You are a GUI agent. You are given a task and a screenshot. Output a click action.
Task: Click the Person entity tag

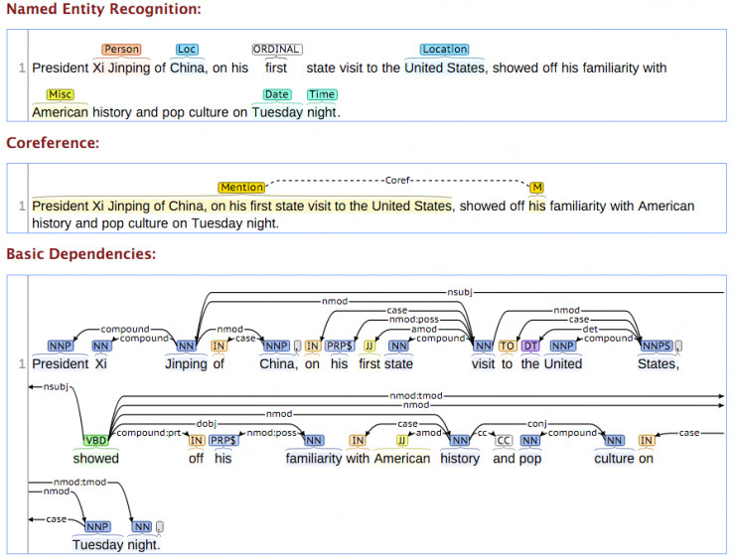click(121, 50)
